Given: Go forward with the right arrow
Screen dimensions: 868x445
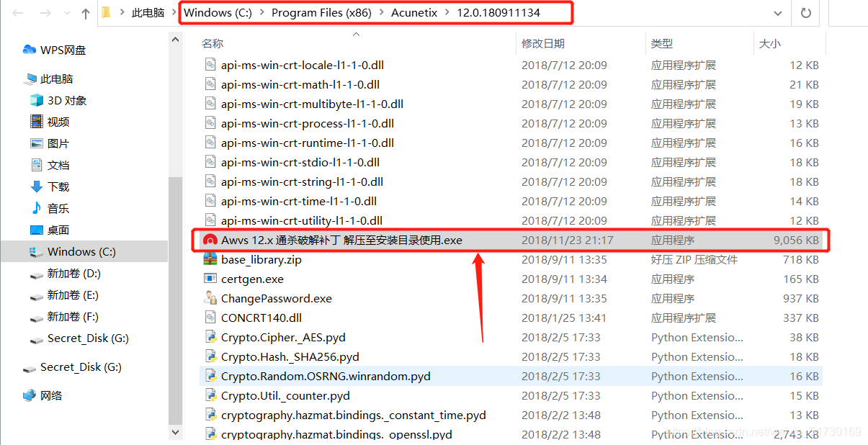Looking at the screenshot, I should tap(46, 13).
